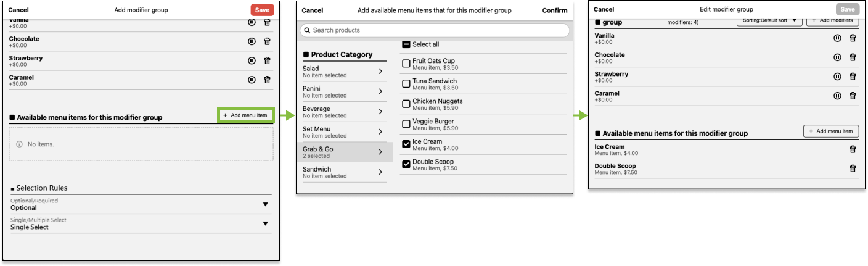This screenshot has width=868, height=266.
Task: Delete the Chocolate modifier in right panel
Action: click(853, 57)
